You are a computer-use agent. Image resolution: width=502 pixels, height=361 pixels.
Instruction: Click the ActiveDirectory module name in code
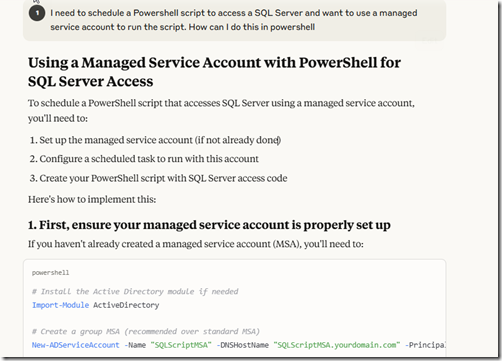[126, 305]
